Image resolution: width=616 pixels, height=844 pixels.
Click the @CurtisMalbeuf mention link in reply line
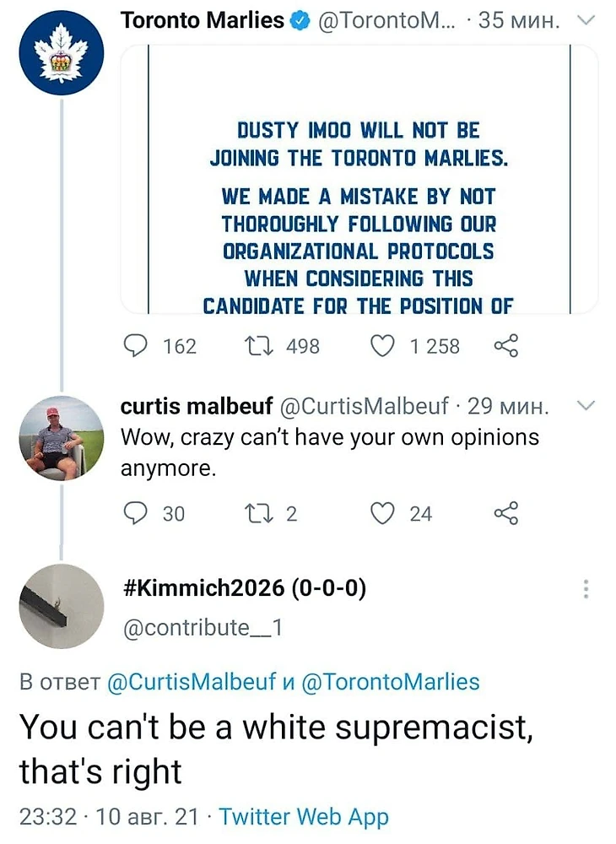click(x=193, y=683)
